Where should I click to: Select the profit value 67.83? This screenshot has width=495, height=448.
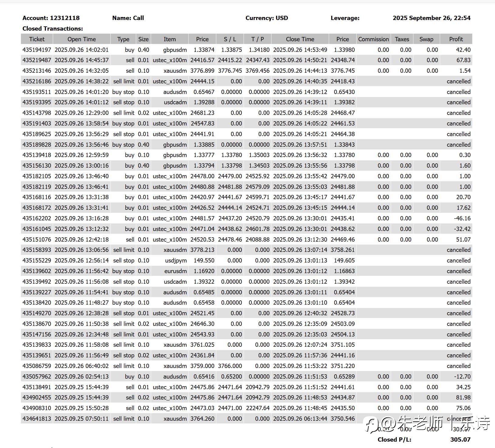point(463,60)
